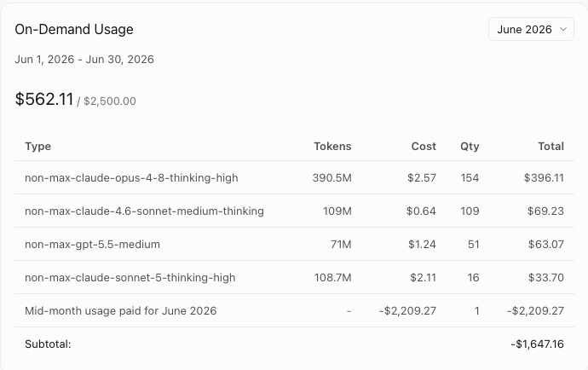Click the $33.70 total cell
Viewport: 588px width, 370px height.
pyautogui.click(x=546, y=278)
